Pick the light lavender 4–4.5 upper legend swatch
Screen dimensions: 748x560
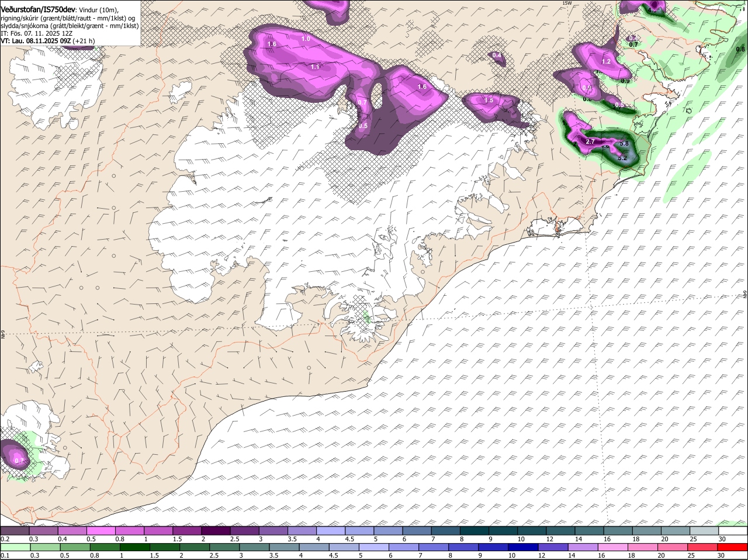pos(330,531)
